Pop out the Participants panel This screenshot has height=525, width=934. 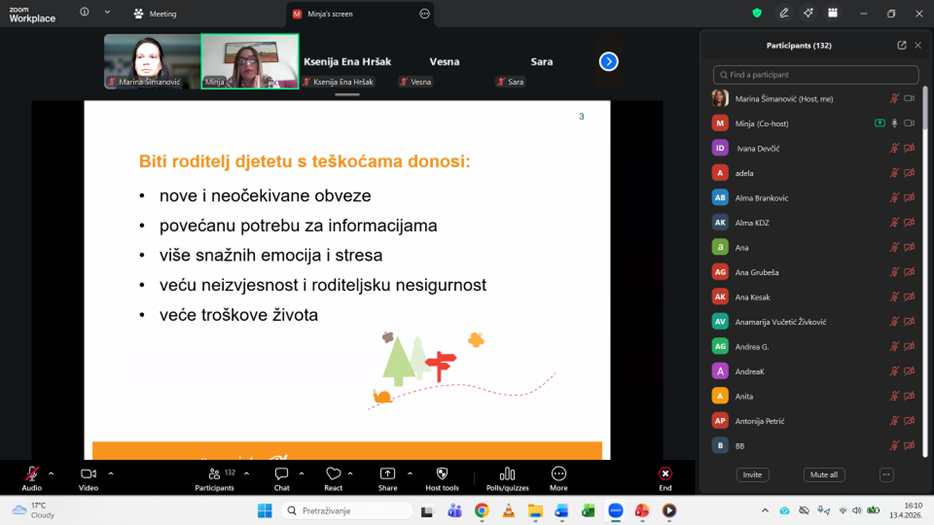(901, 45)
